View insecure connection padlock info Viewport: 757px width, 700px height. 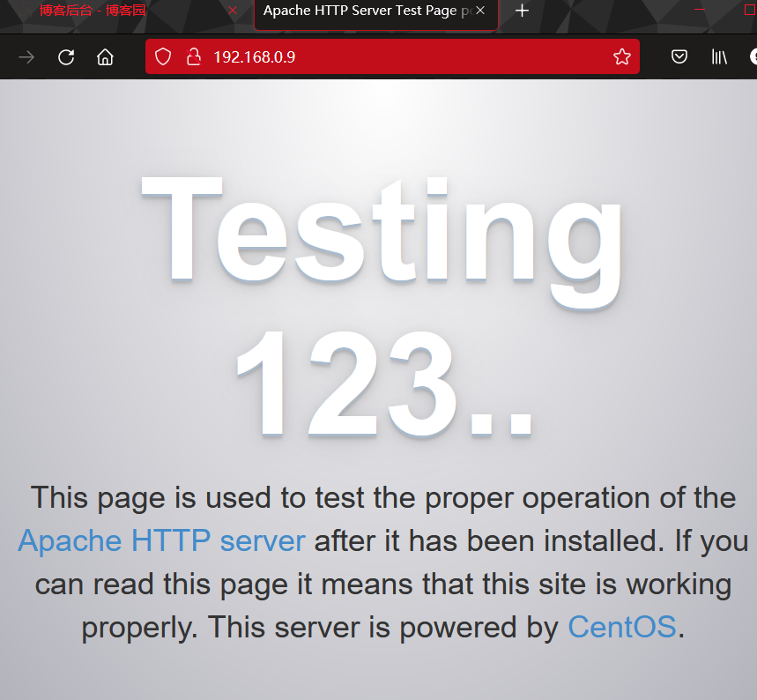coord(194,56)
